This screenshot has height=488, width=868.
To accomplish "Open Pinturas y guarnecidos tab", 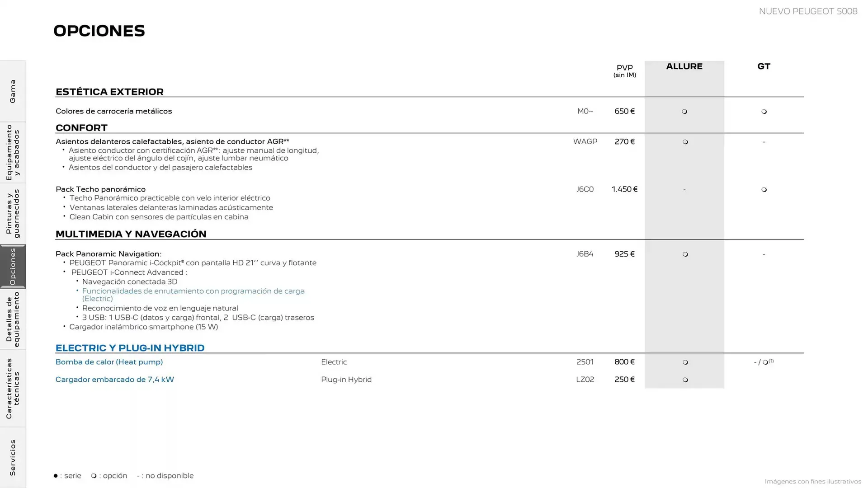I will click(x=13, y=213).
